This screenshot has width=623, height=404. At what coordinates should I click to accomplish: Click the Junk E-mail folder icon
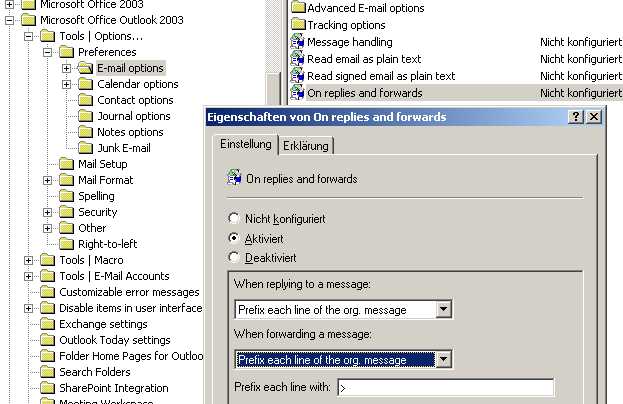(85, 148)
